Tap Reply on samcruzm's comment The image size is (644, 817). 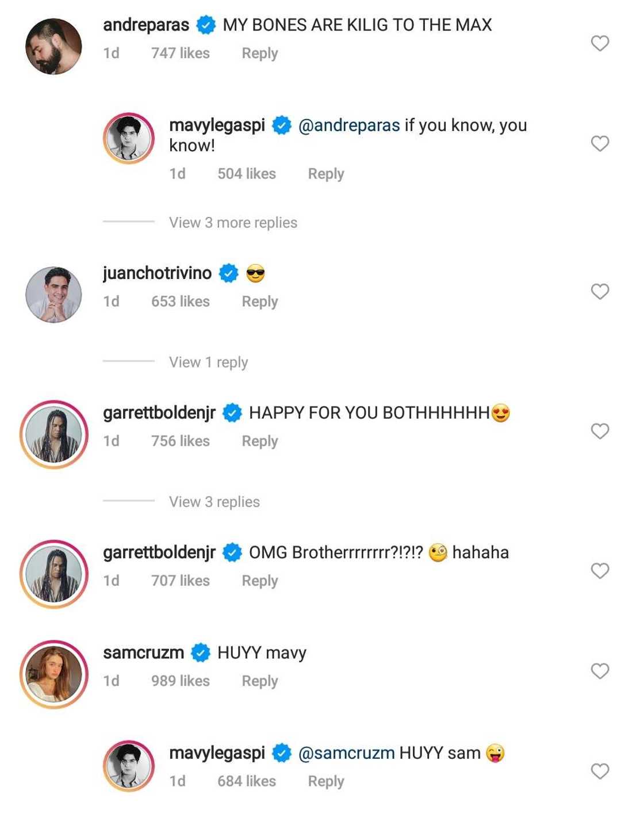259,680
